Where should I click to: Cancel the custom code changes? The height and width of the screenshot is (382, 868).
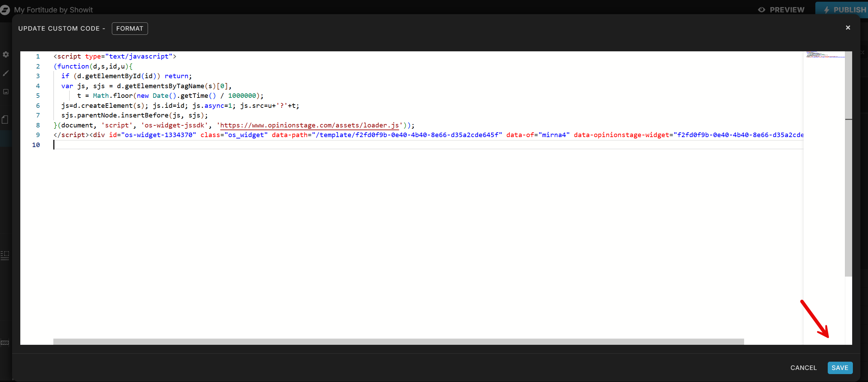coord(803,368)
